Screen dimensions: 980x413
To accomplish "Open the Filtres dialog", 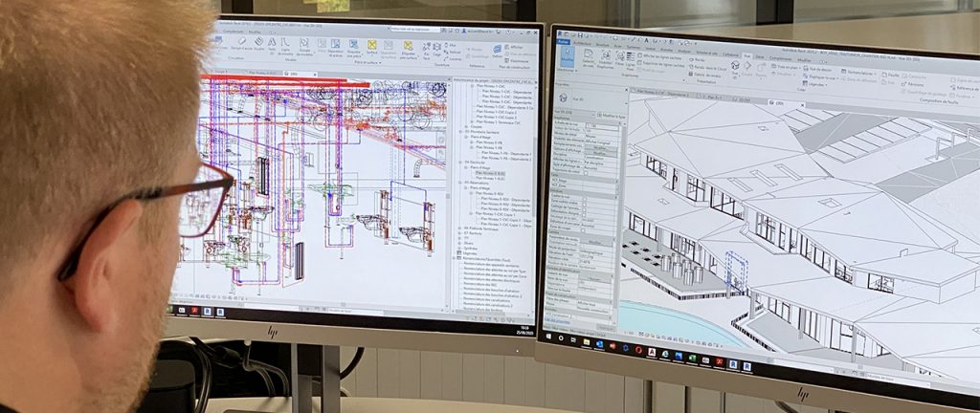I will [x=620, y=59].
